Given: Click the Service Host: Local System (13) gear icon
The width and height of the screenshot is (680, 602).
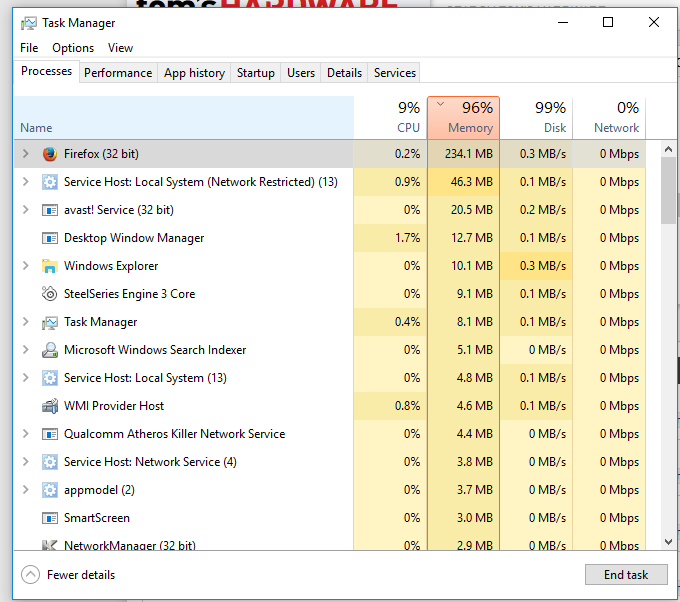Looking at the screenshot, I should point(50,378).
